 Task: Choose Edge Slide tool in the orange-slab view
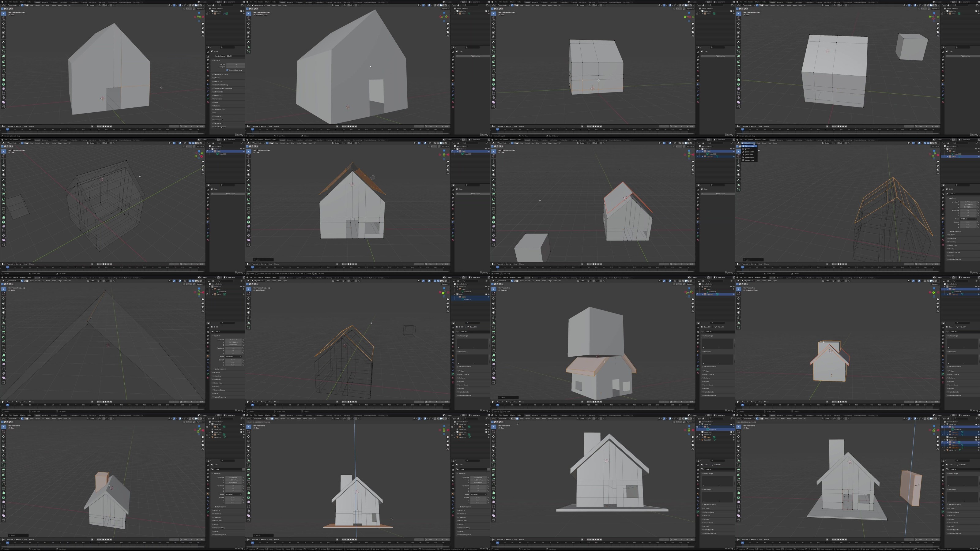click(x=738, y=507)
